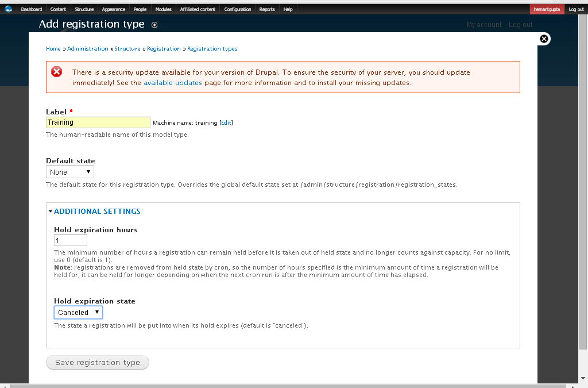Screen dimensions: 588x388
Task: Click the Log out toolbar link
Action: pos(576,9)
